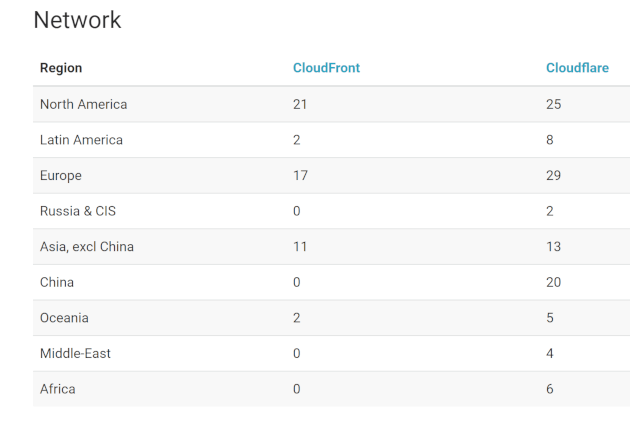Select the Oceania row label
This screenshot has width=630, height=422.
pyautogui.click(x=64, y=318)
